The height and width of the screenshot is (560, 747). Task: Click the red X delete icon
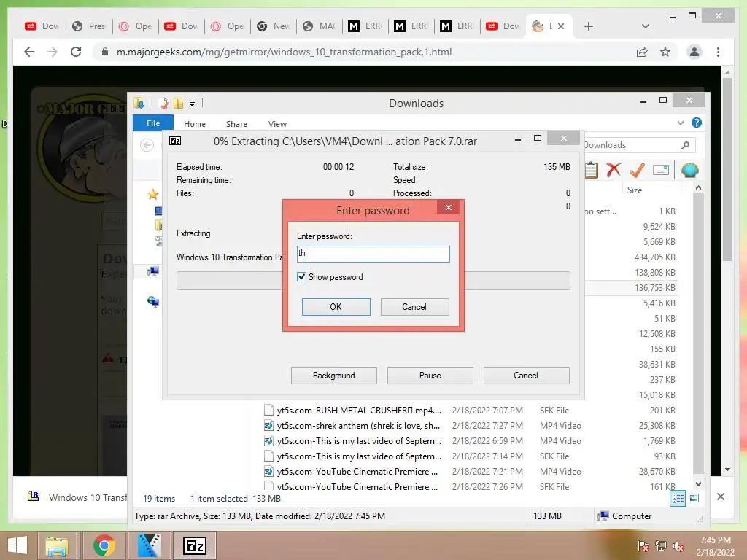(x=614, y=169)
